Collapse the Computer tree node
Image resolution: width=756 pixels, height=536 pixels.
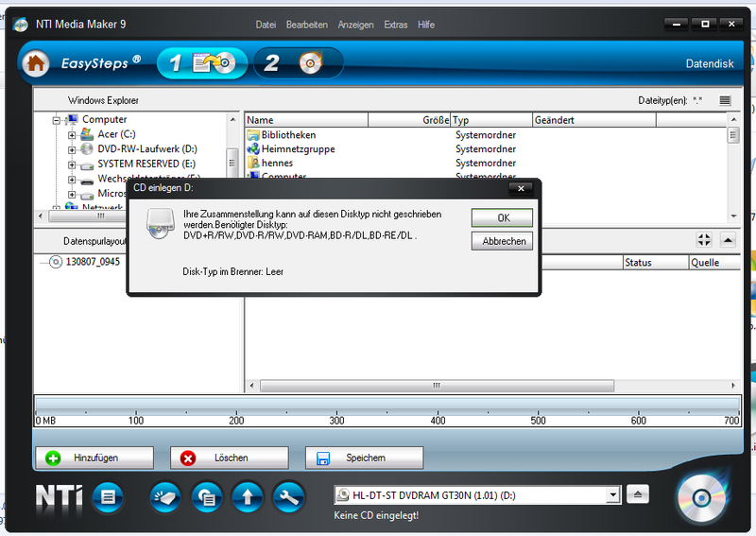coord(58,120)
